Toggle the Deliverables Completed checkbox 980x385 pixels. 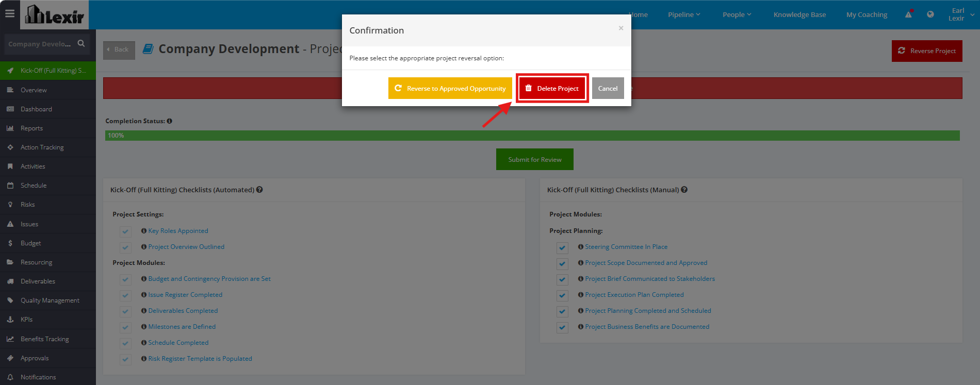click(125, 312)
